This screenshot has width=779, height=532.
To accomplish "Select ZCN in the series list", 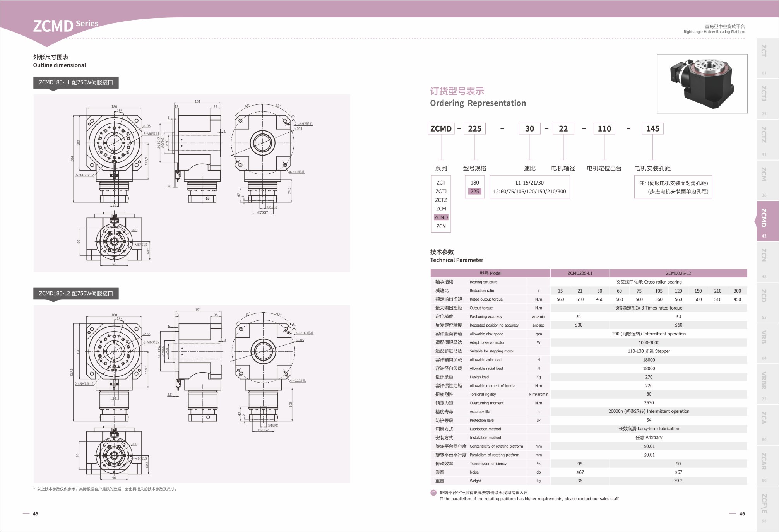I will click(x=441, y=226).
